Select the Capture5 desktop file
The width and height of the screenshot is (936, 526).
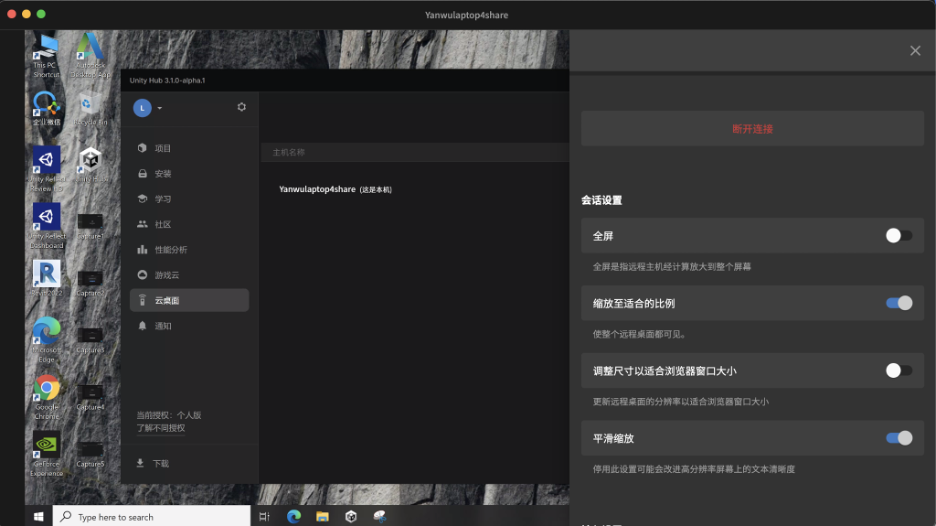click(90, 454)
